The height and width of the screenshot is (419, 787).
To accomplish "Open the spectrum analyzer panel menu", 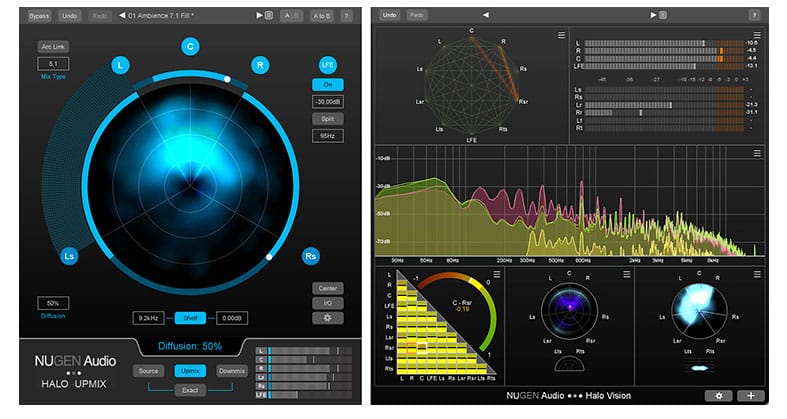I will pos(757,153).
